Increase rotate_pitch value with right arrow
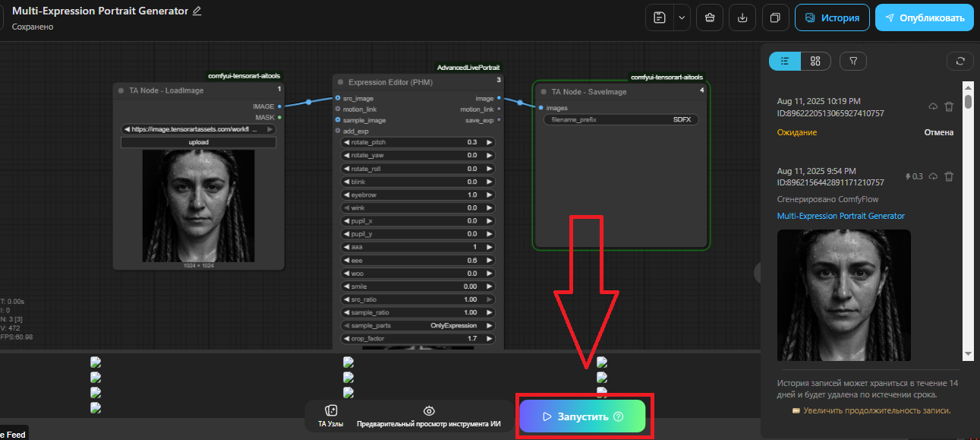Viewport: 980px width, 440px height. (490, 142)
